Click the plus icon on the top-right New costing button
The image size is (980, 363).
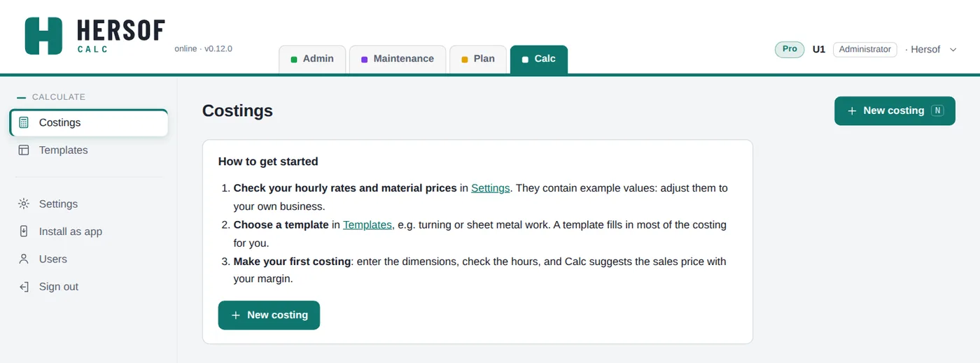[x=852, y=111]
